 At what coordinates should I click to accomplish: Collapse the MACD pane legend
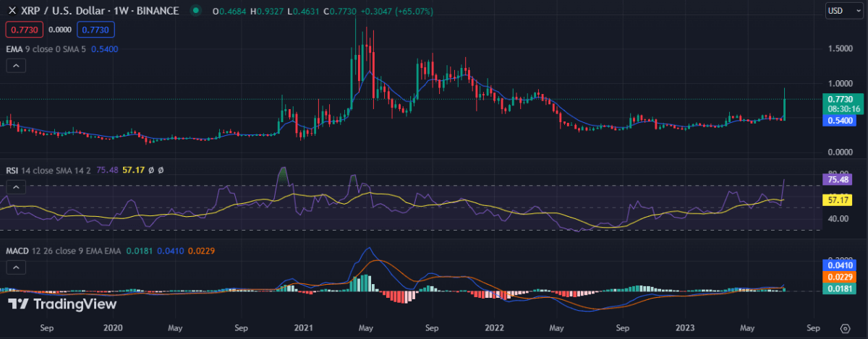tap(15, 267)
